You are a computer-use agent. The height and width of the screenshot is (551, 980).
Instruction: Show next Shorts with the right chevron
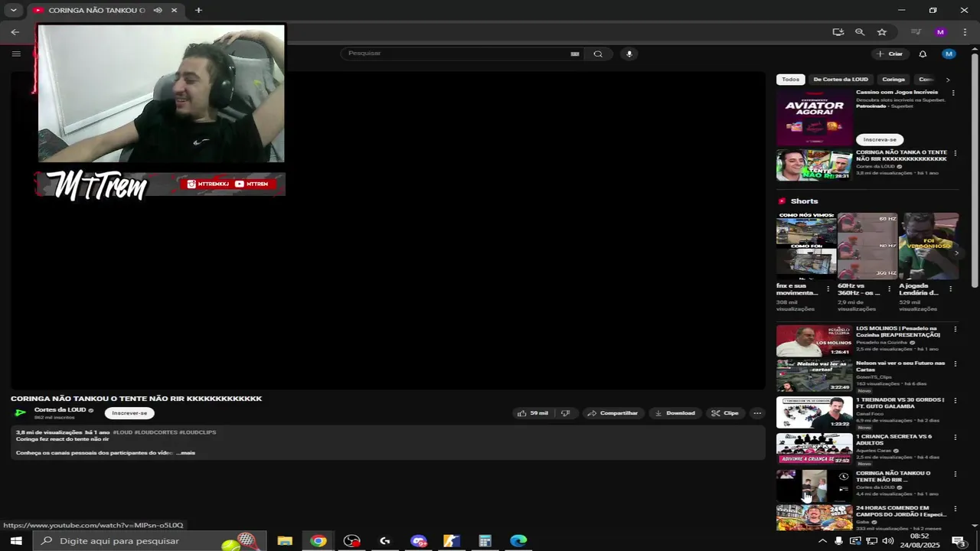[956, 253]
